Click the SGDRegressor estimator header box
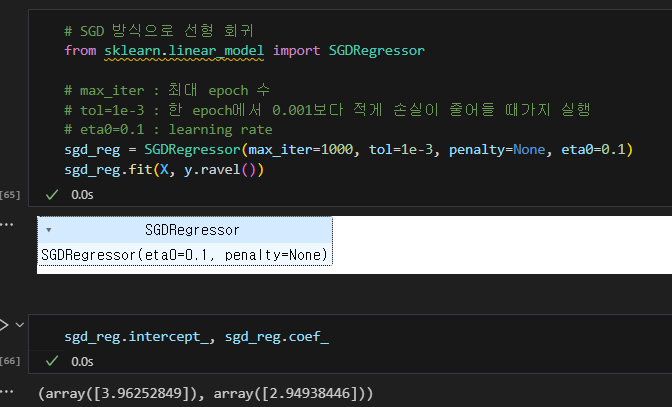Screen dimensions: 672x407 (185, 230)
